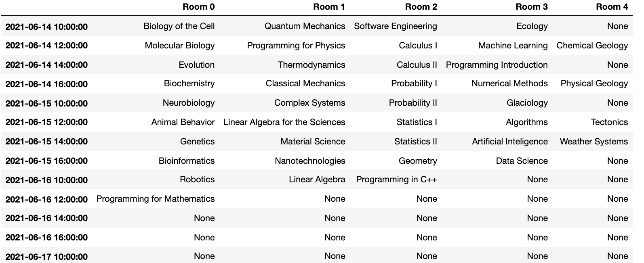Click row label 2021-06-14 10:00:00
This screenshot has width=644, height=263.
[x=46, y=27]
